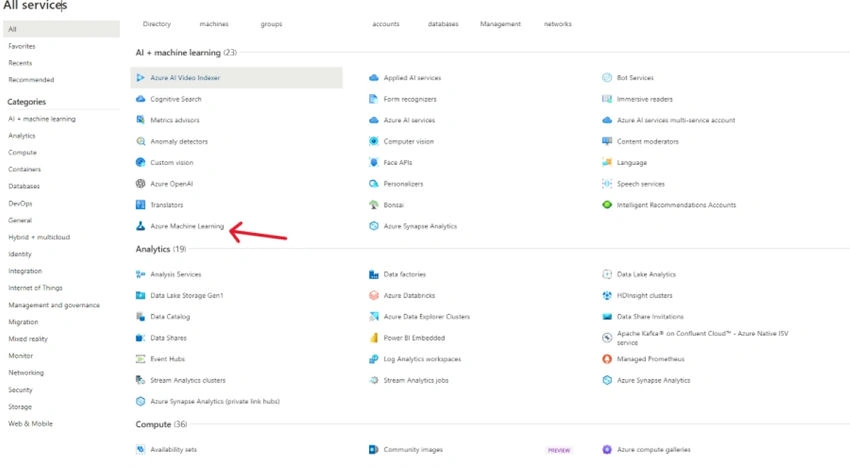
Task: Click the Azure Databricks icon
Action: click(x=374, y=295)
